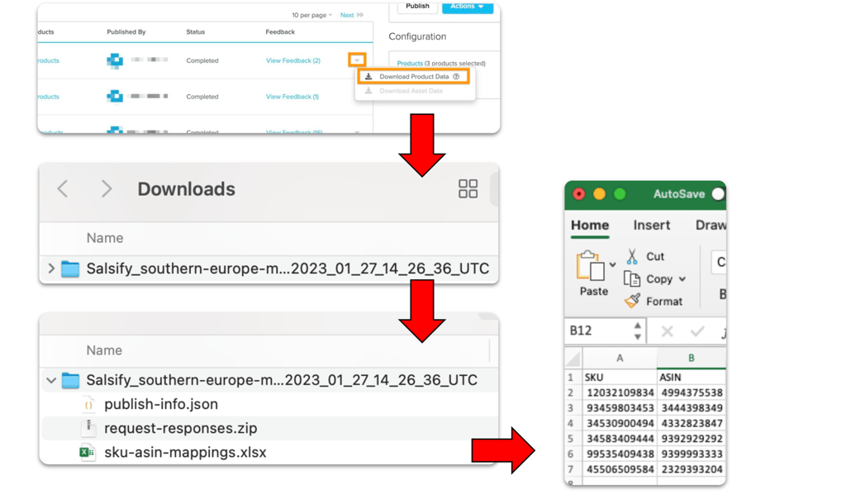Open the Paste options dropdown arrow
846x504 pixels.
pos(612,265)
